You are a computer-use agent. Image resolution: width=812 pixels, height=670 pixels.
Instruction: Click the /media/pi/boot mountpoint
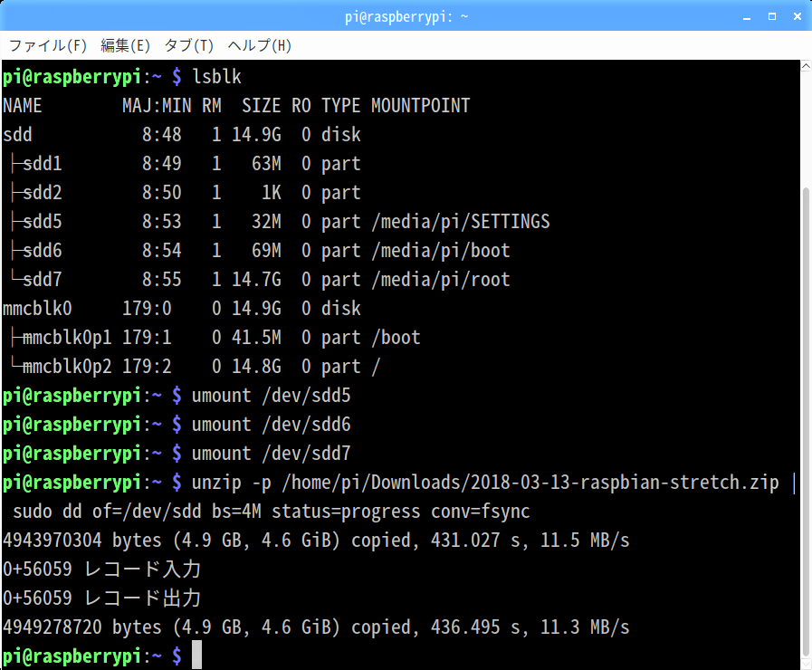(441, 251)
